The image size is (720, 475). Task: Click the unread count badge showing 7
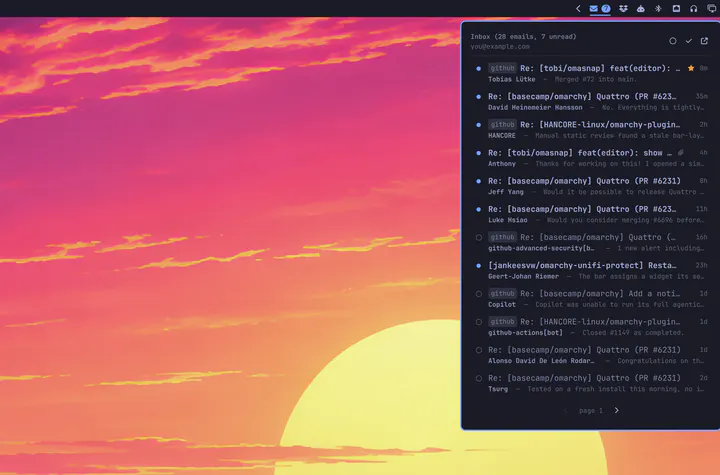pos(606,8)
